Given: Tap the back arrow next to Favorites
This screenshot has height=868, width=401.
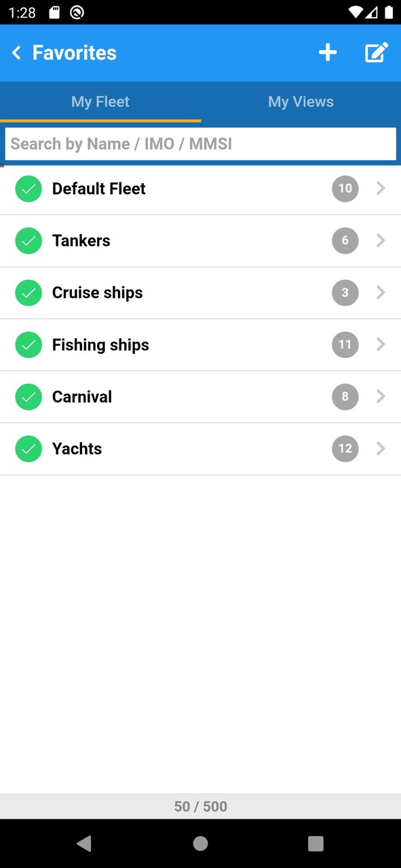Looking at the screenshot, I should tap(16, 52).
